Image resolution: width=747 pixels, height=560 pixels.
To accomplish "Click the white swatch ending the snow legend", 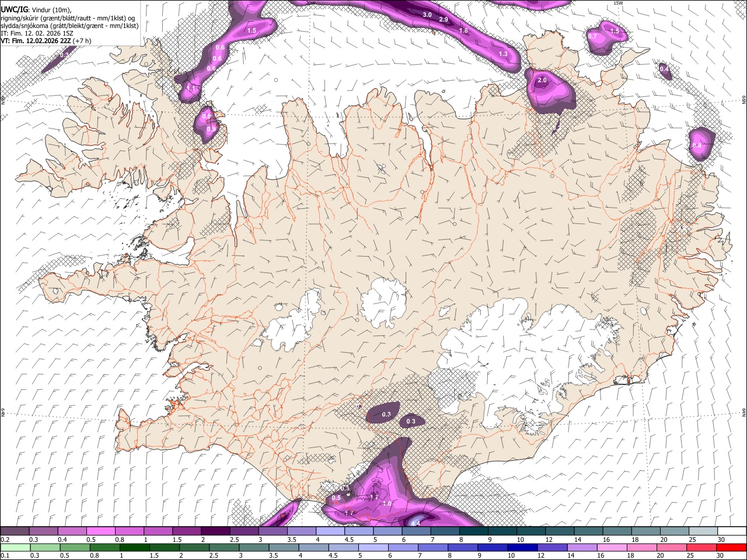I will (x=731, y=531).
